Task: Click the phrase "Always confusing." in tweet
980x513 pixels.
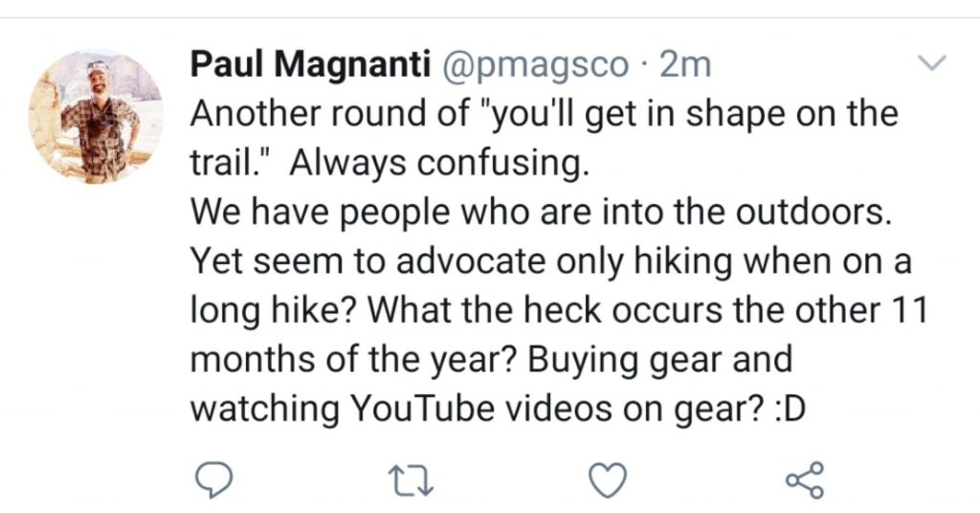Action: [434, 164]
